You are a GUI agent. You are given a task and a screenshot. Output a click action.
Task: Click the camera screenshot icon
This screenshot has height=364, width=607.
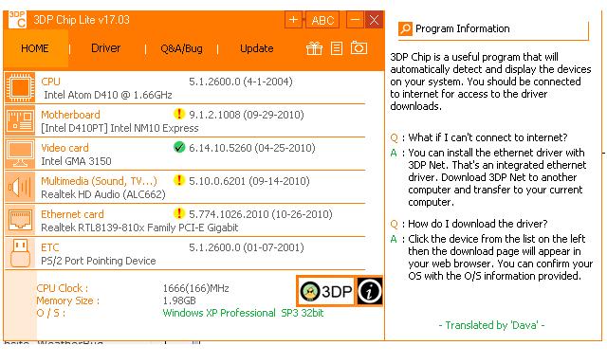359,48
